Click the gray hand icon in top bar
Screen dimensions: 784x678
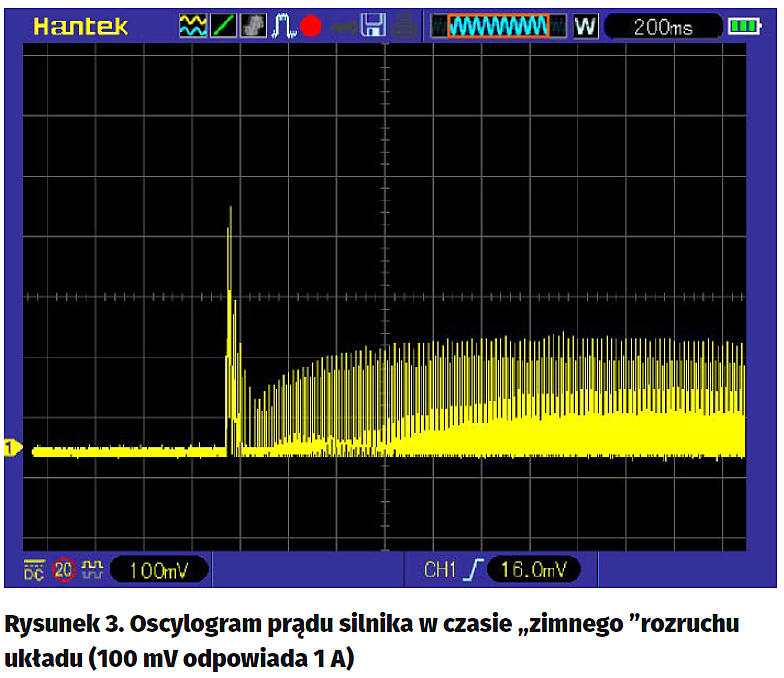click(253, 26)
